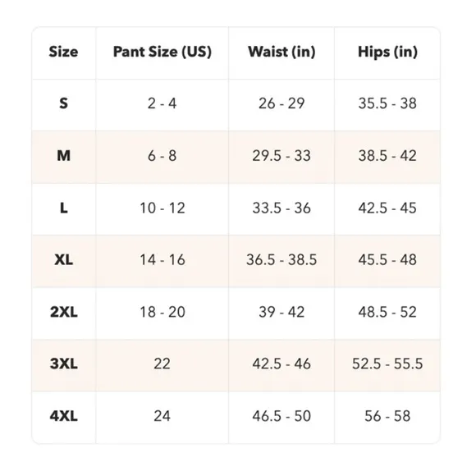Click the Pant Size (US) header
This screenshot has width=476, height=476.
162,52
